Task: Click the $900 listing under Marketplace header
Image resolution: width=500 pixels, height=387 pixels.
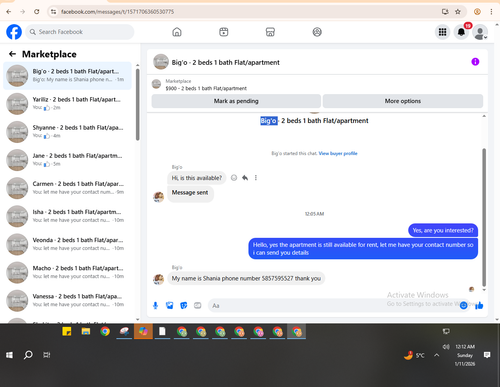Action: coord(206,88)
